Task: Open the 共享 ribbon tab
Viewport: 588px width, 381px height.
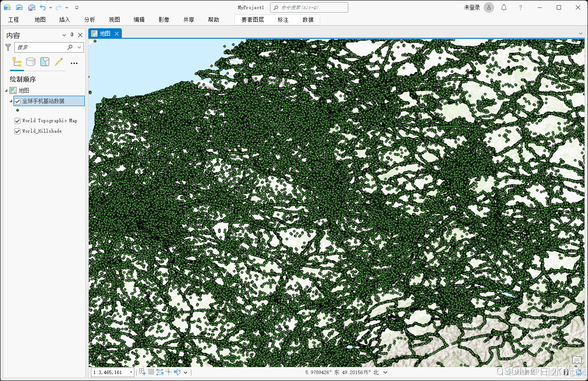Action: [189, 20]
